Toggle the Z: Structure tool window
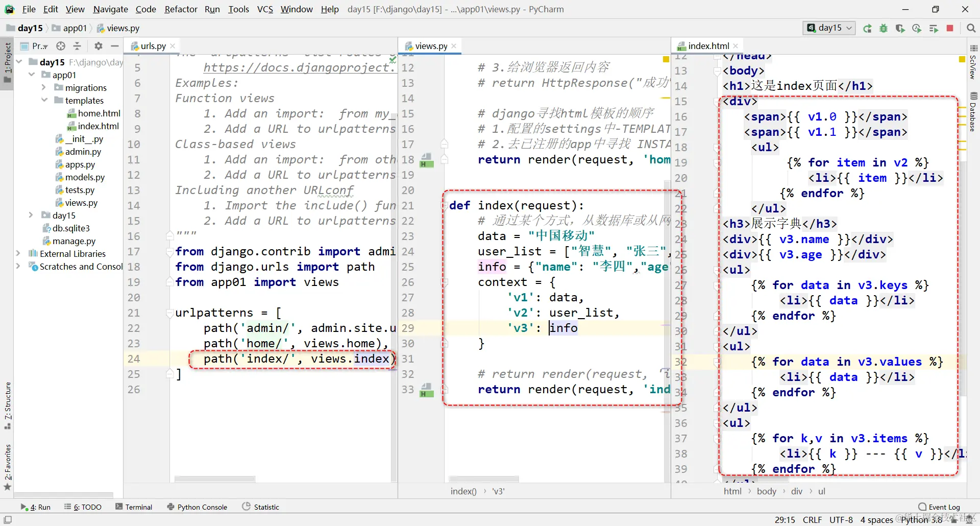Image resolution: width=980 pixels, height=526 pixels. pyautogui.click(x=7, y=405)
